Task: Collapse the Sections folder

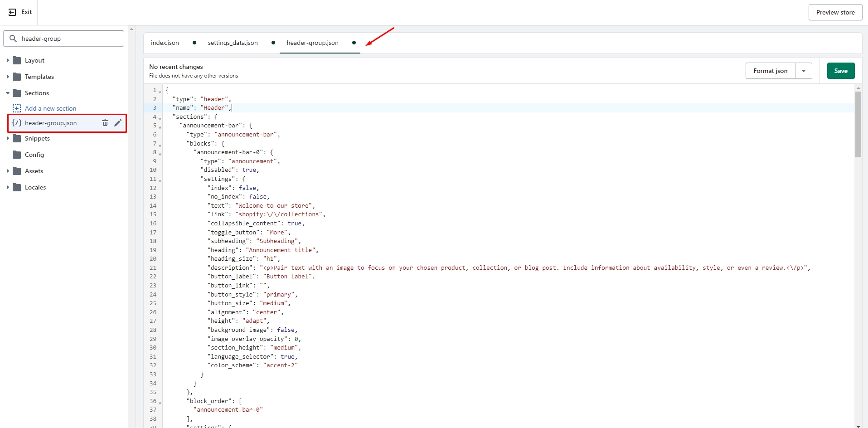Action: (8, 93)
